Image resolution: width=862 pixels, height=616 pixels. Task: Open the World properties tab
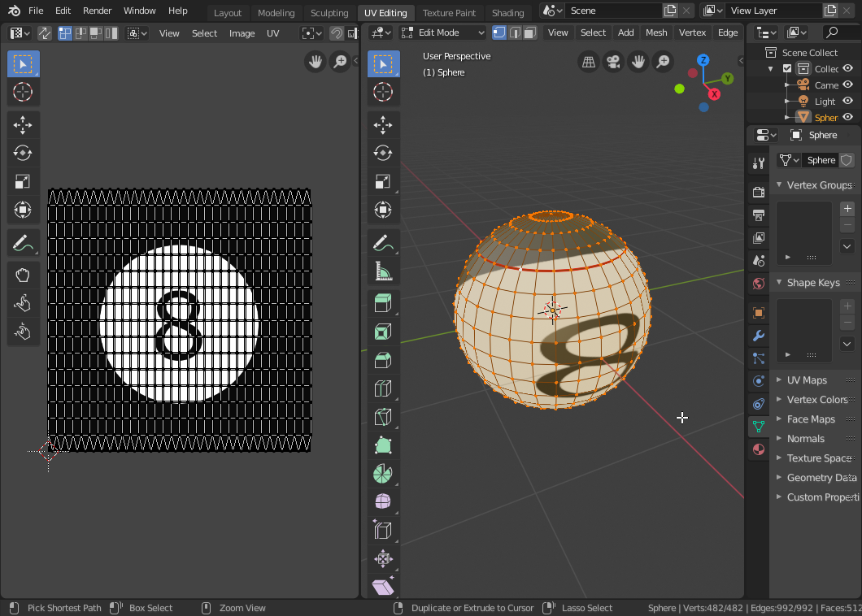(759, 284)
